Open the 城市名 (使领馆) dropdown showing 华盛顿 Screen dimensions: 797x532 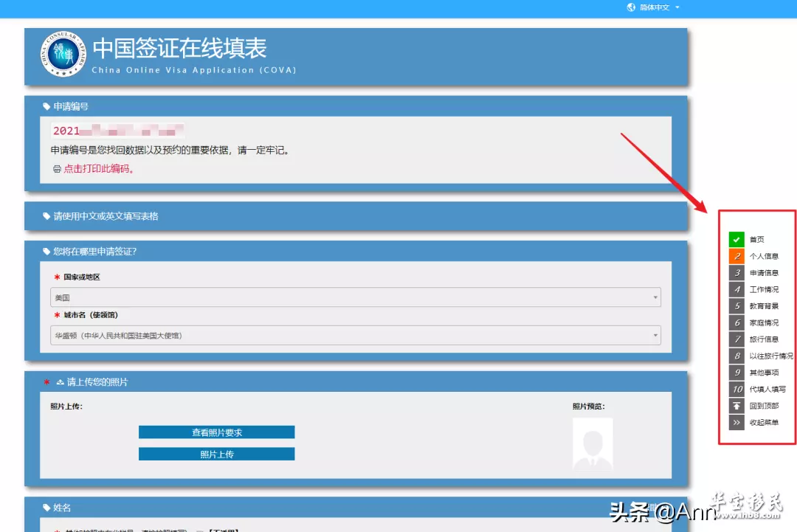tap(355, 335)
